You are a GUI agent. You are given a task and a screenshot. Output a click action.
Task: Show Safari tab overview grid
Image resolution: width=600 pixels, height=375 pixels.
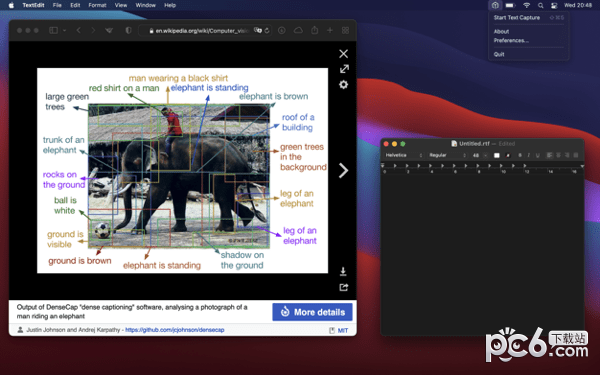pos(345,30)
